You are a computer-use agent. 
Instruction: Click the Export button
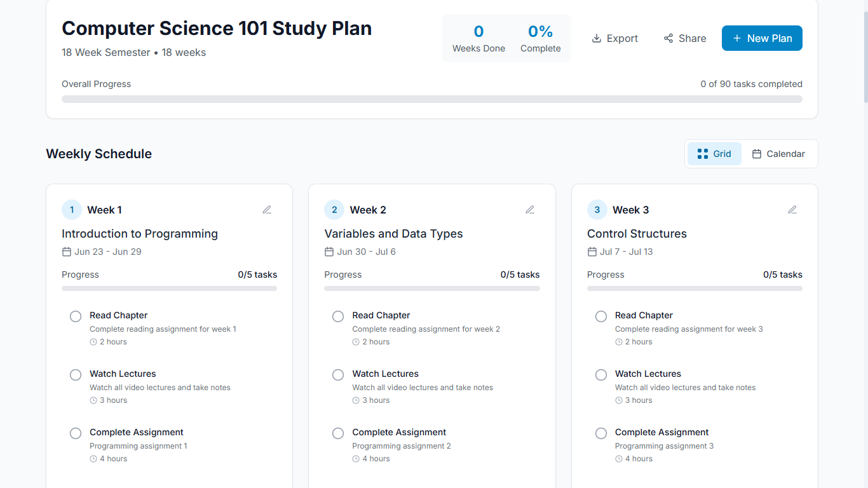coord(614,38)
